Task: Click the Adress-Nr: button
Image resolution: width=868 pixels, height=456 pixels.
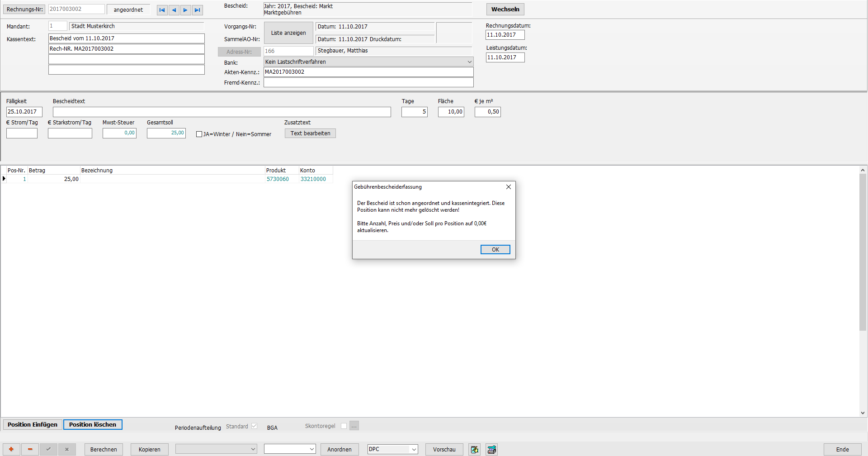Action: [239, 52]
